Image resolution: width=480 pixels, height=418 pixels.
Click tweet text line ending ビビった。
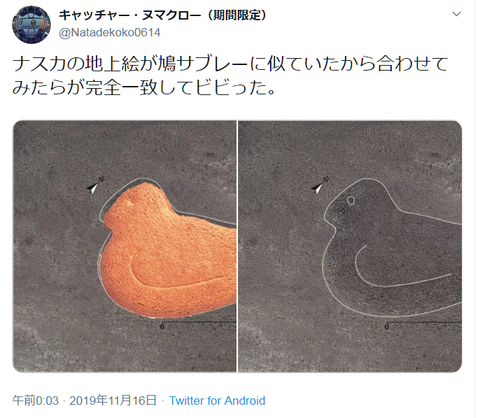click(x=144, y=88)
